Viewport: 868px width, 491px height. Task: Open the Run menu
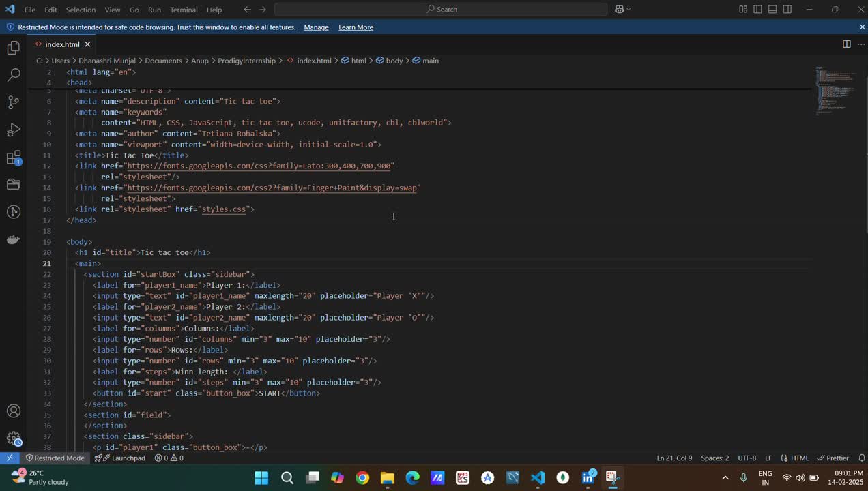154,10
